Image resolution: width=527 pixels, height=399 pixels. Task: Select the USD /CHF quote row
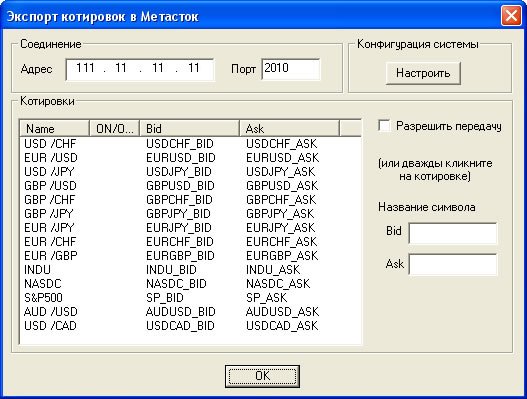coord(190,144)
